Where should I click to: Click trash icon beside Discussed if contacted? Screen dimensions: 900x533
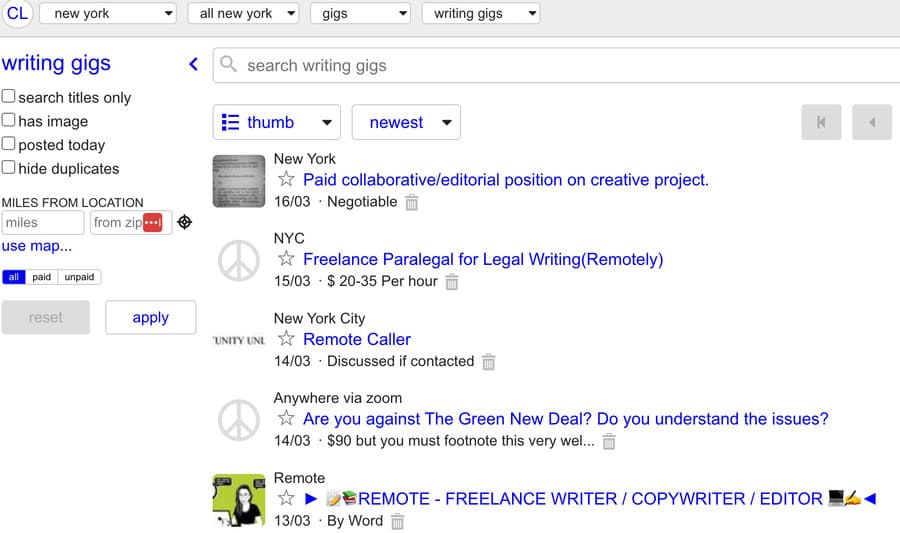click(x=488, y=362)
